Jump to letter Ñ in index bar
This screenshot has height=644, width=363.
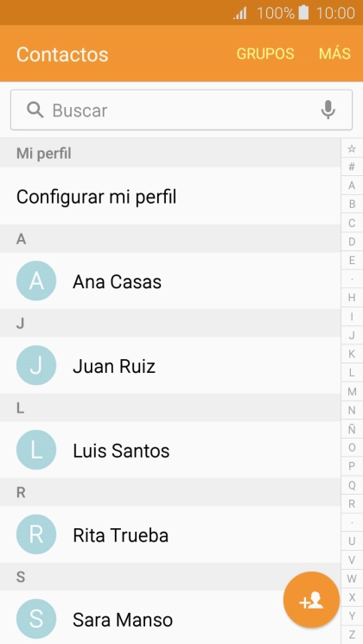click(x=352, y=429)
